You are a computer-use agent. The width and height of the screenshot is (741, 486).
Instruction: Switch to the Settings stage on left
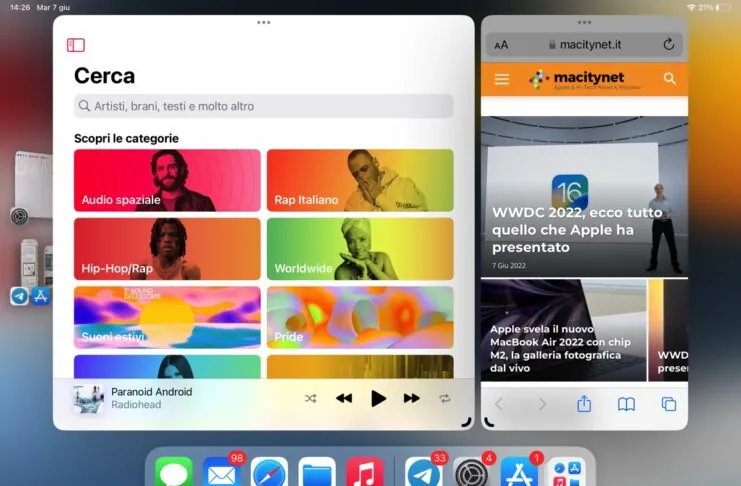point(33,184)
